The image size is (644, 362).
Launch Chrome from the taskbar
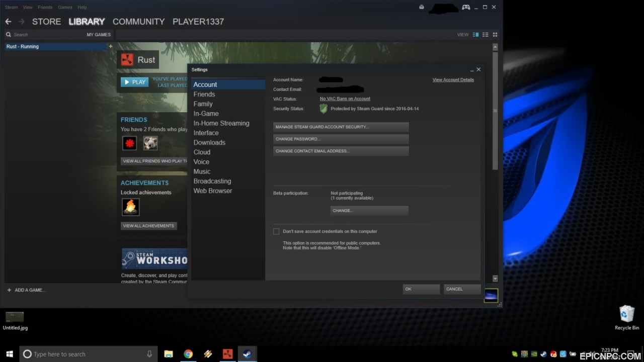tap(188, 354)
